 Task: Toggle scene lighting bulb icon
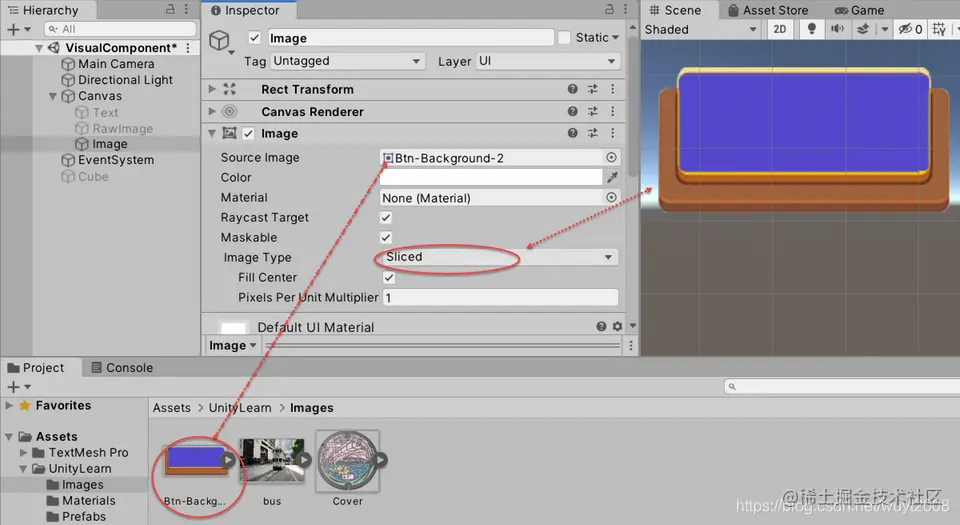coord(812,29)
